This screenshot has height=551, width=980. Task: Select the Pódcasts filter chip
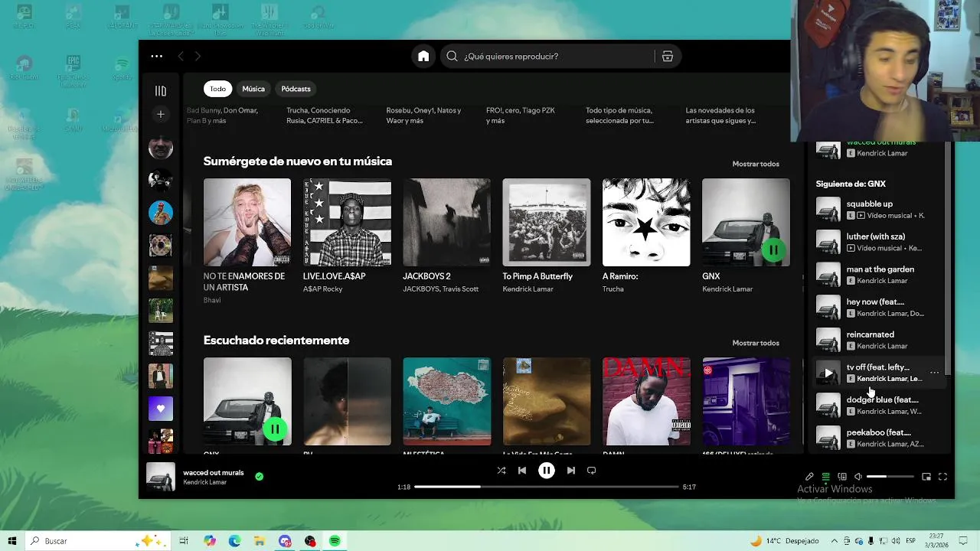click(x=296, y=89)
